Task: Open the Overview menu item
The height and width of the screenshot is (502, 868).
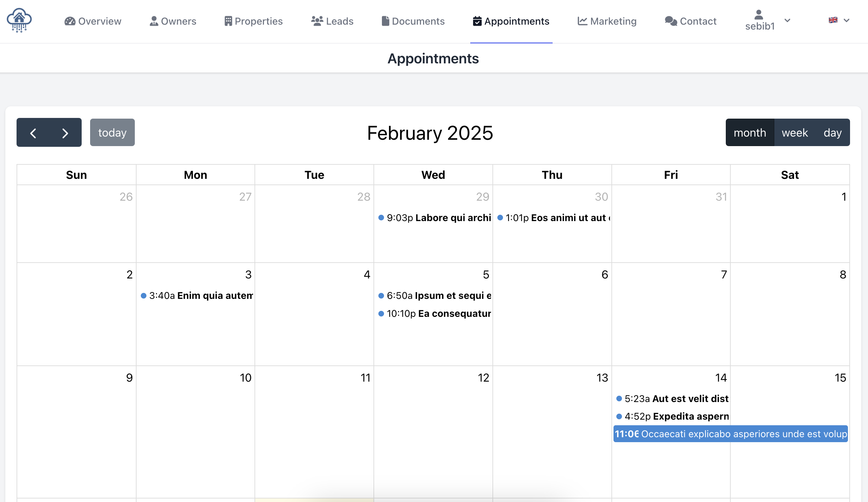Action: 93,21
